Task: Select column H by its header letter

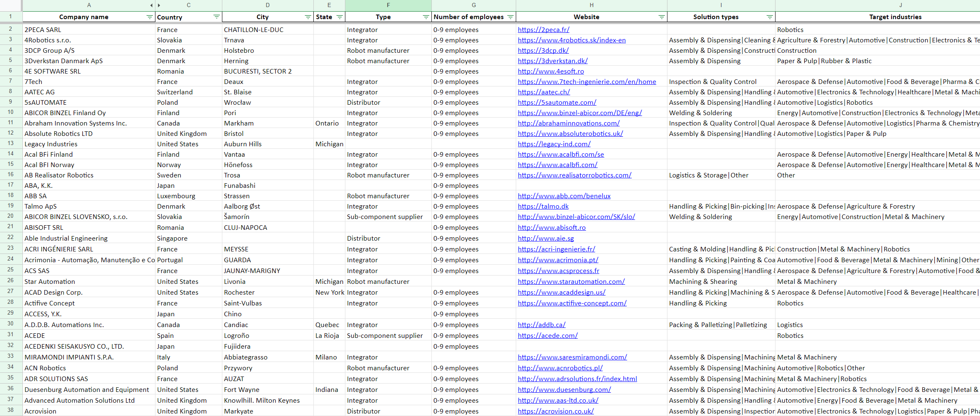Action: click(x=591, y=5)
